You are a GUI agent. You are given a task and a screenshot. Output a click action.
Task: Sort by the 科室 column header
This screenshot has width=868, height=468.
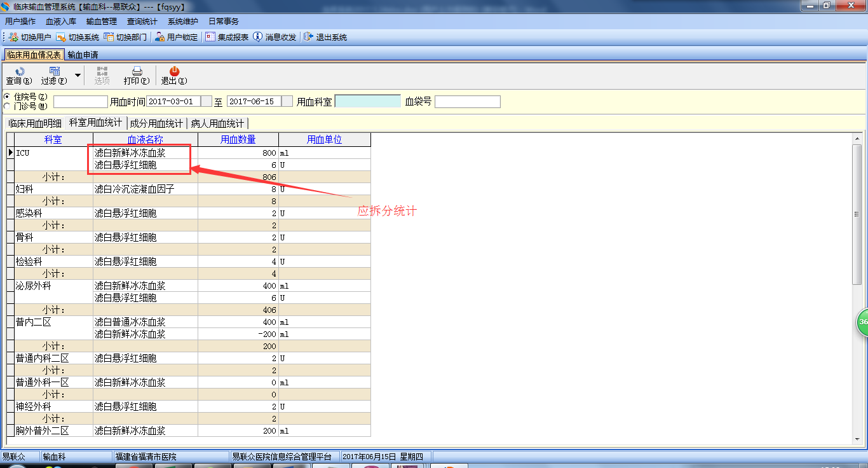53,140
